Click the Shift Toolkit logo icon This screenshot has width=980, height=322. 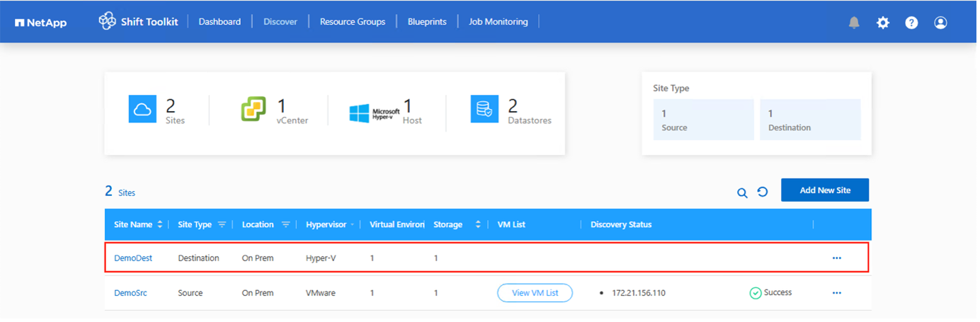pos(107,21)
